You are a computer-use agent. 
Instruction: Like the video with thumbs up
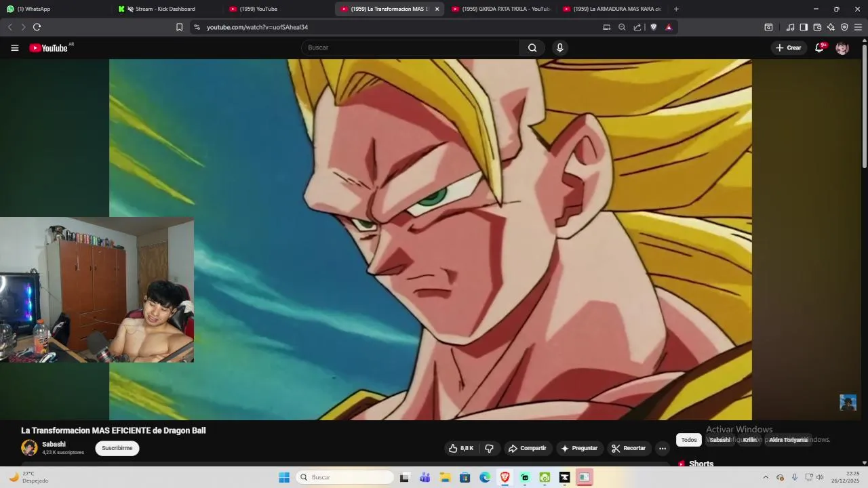(460, 448)
